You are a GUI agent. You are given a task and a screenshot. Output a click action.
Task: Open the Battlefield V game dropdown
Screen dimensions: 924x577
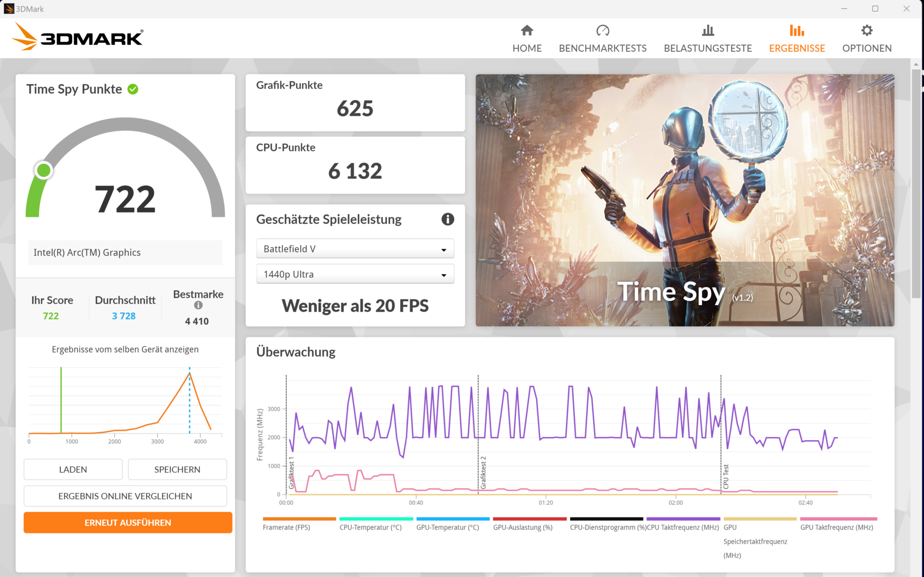(355, 249)
